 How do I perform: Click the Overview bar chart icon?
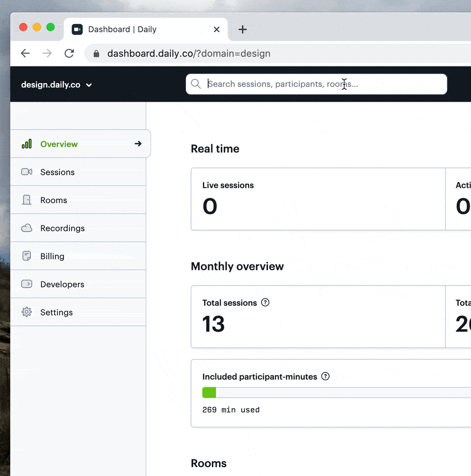coord(26,144)
